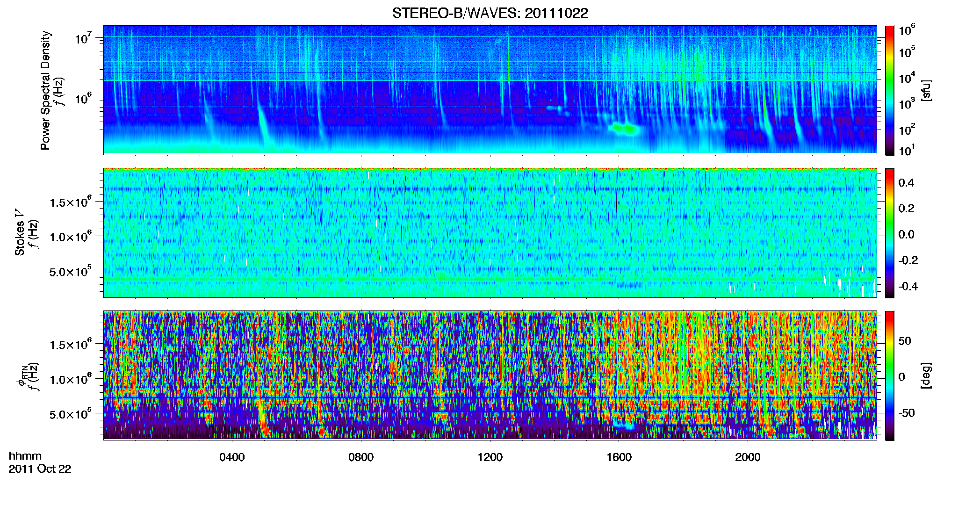
Task: Click the φ RTN spectrogram panel
Action: click(x=490, y=375)
